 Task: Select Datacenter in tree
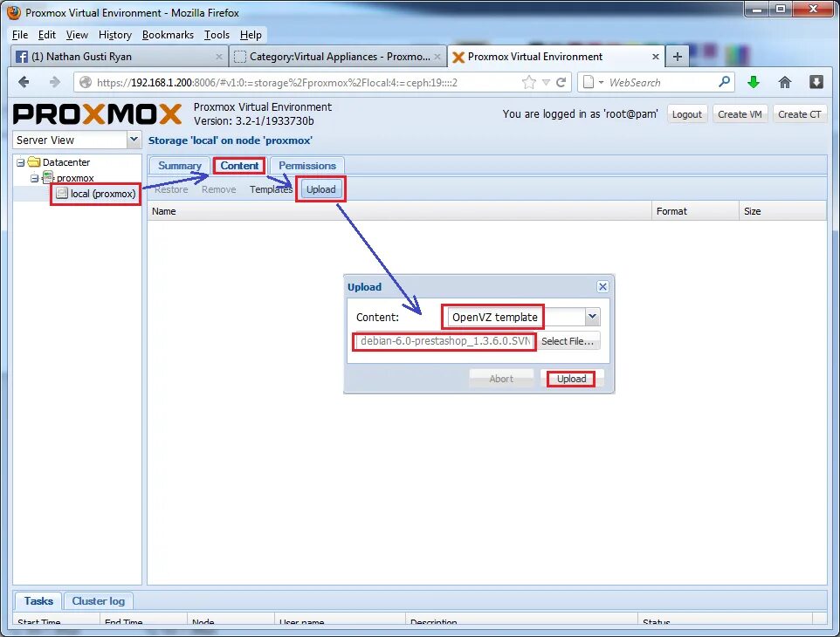65,161
